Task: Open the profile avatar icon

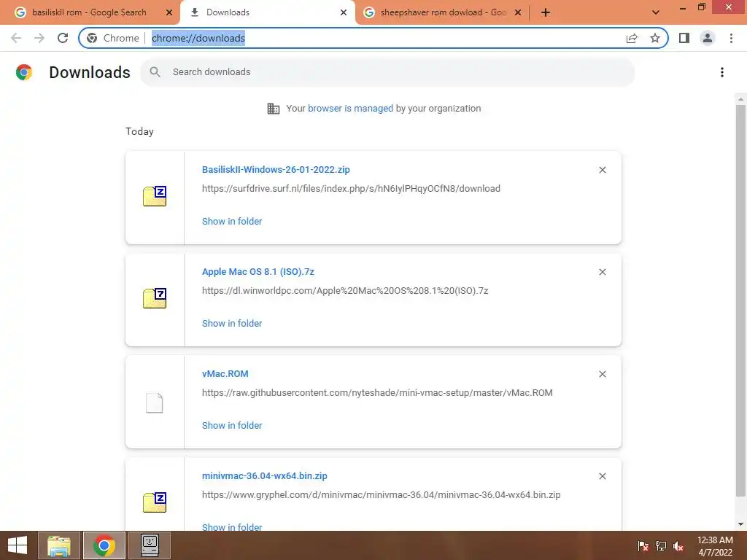Action: point(708,38)
